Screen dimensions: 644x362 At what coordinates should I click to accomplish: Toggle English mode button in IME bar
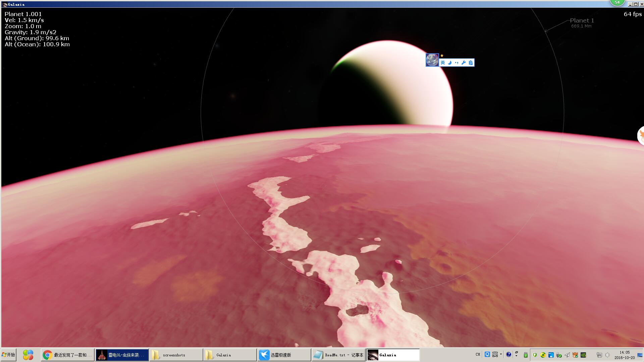click(x=443, y=63)
